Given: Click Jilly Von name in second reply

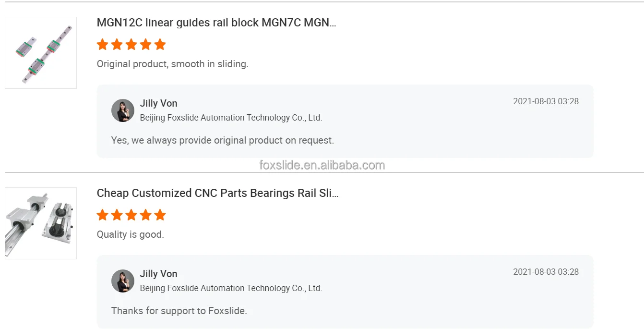Looking at the screenshot, I should coord(158,274).
